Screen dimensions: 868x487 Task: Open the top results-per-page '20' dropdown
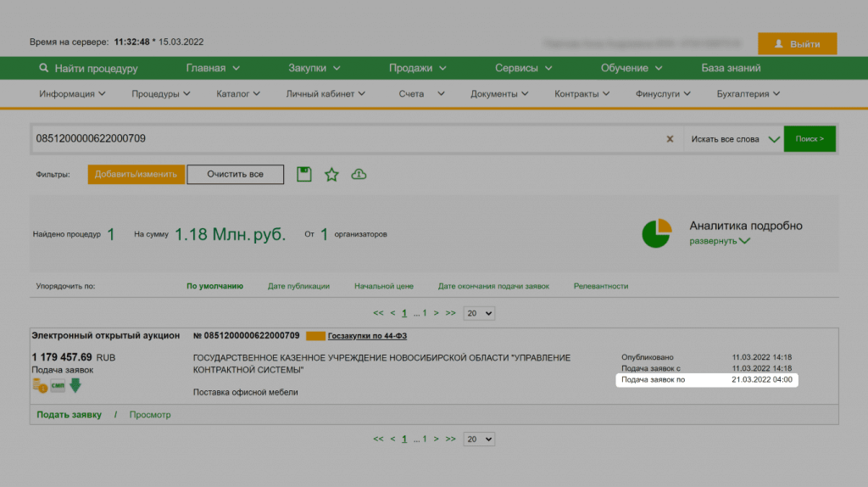479,313
